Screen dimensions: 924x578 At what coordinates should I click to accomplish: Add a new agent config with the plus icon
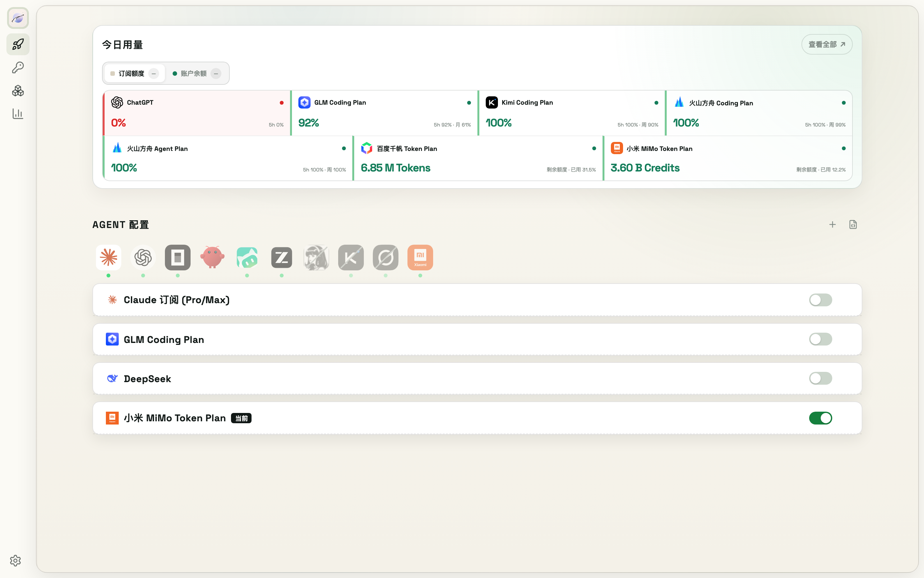(x=832, y=224)
